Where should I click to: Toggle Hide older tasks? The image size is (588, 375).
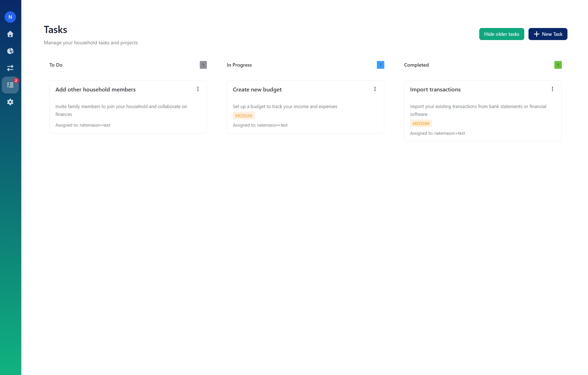[x=501, y=34]
